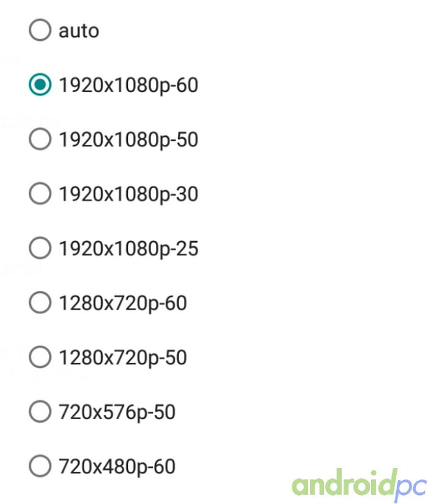Tap the "1920x1080p-30" option text
This screenshot has height=504, width=428.
pos(128,194)
